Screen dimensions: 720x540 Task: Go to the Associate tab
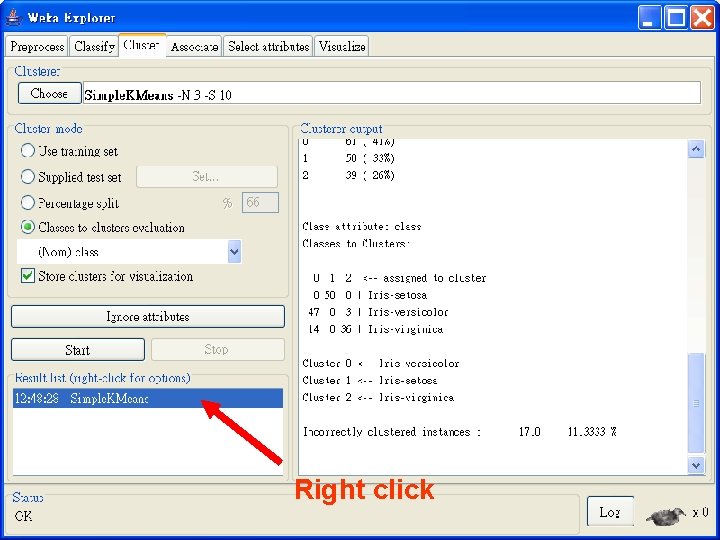pos(194,46)
